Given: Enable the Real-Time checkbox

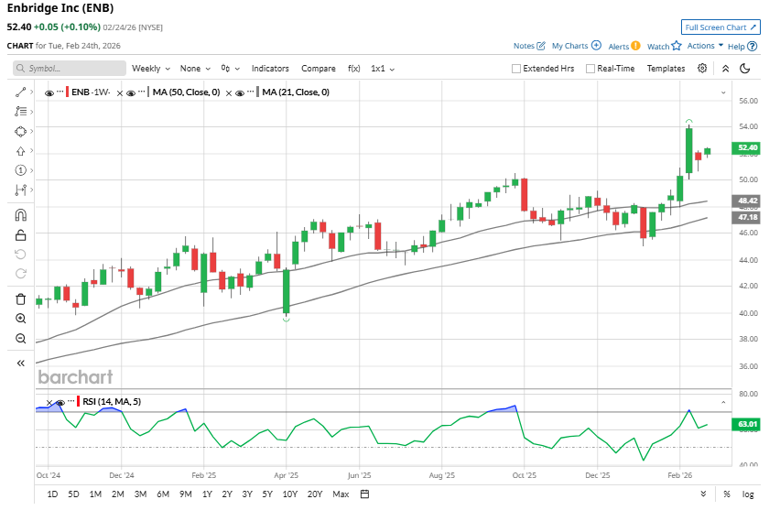Looking at the screenshot, I should coord(590,69).
